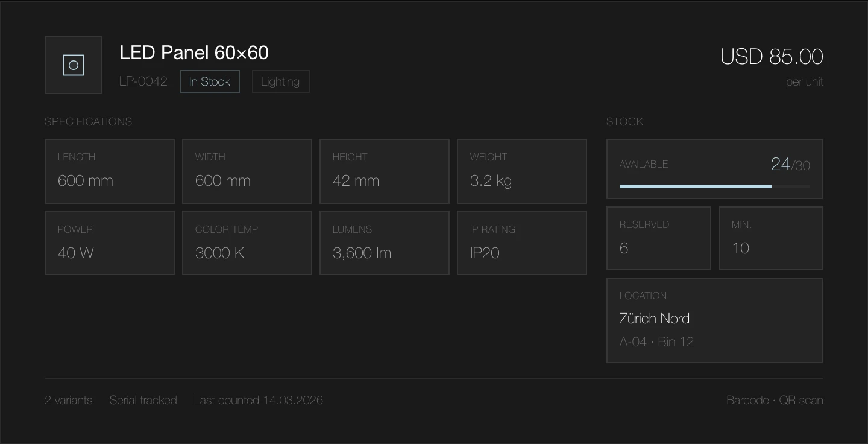Toggle the In Stock status badge
This screenshot has width=868, height=444.
(209, 81)
